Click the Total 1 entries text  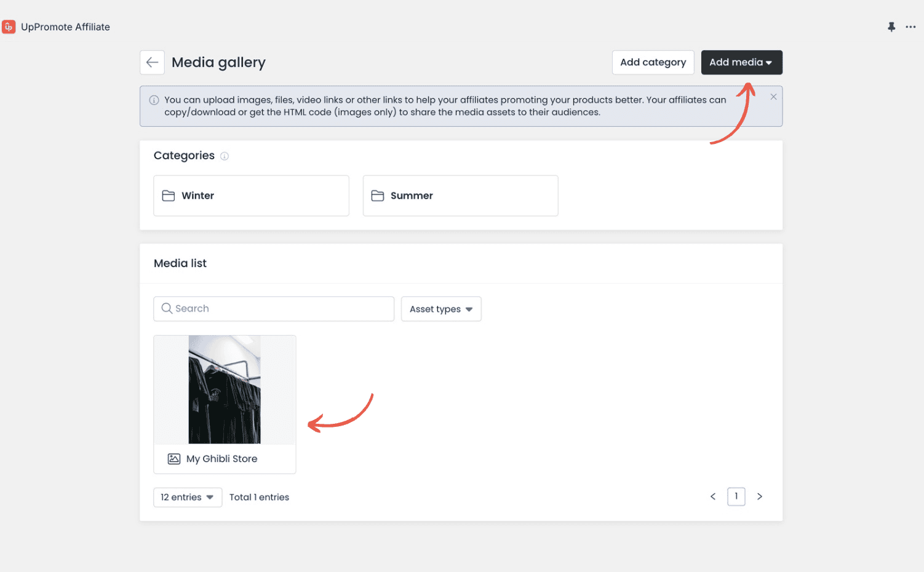point(259,497)
